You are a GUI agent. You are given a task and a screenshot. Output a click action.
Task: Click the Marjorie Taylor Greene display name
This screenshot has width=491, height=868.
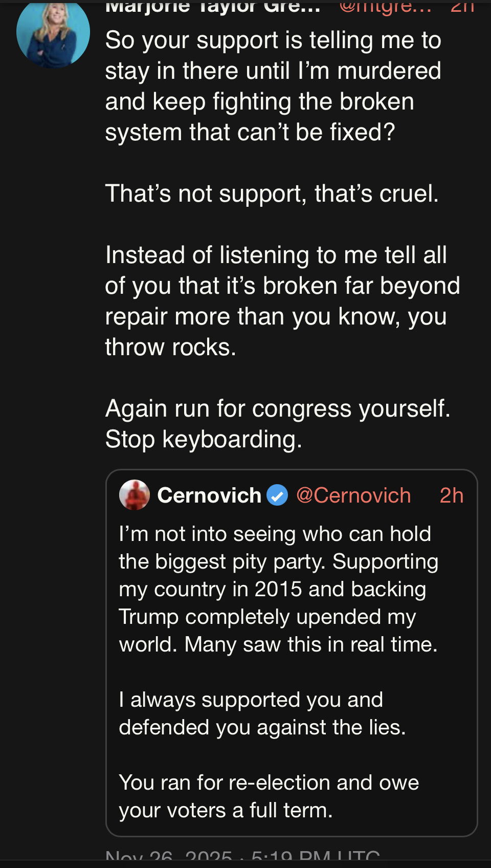[x=213, y=6]
